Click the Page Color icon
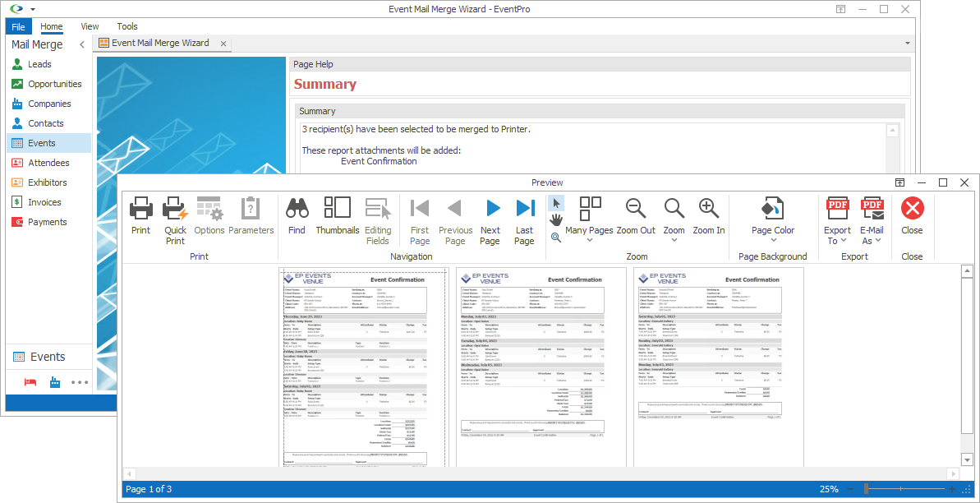This screenshot has width=980, height=503. [773, 208]
